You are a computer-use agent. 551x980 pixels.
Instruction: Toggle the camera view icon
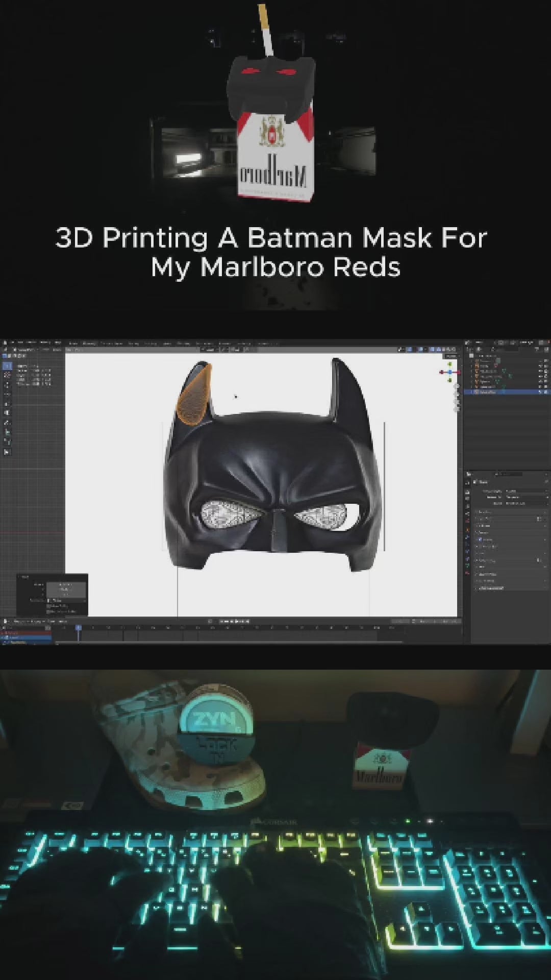point(457,402)
